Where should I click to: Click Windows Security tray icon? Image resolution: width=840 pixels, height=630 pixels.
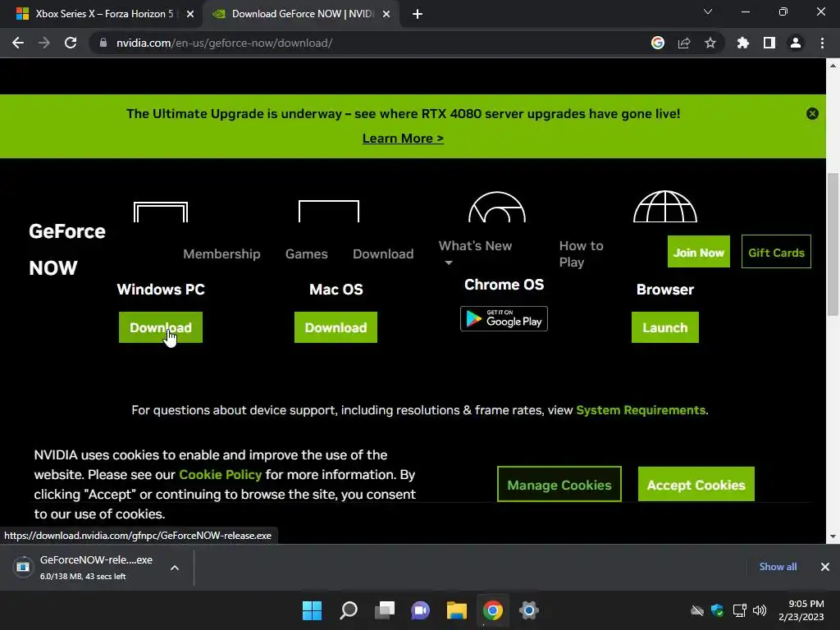click(x=717, y=610)
